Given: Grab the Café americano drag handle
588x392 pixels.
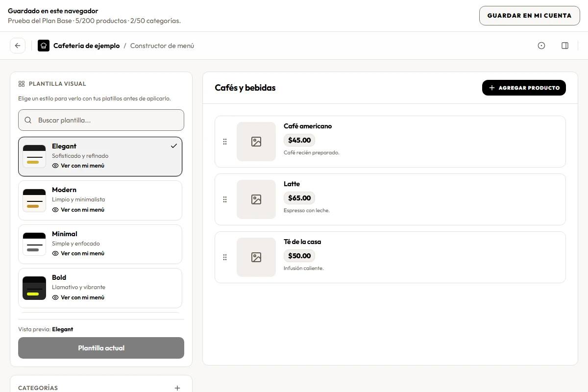Looking at the screenshot, I should pos(225,142).
